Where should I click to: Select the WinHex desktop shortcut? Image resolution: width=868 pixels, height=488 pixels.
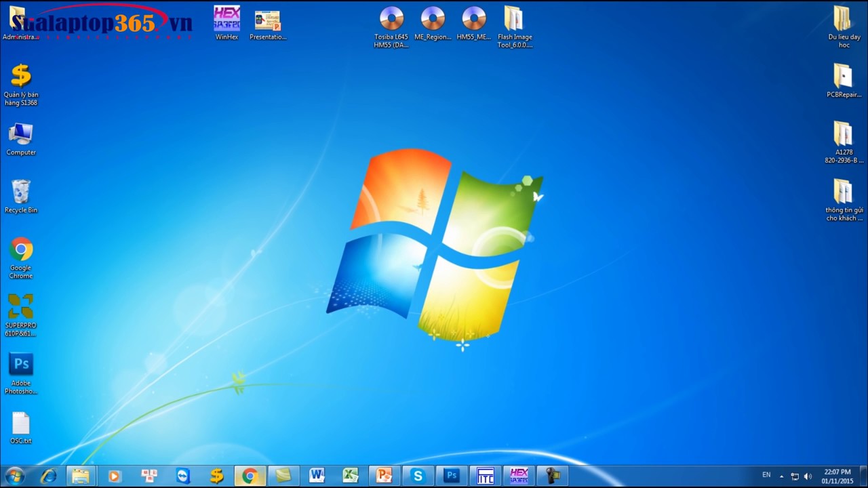click(x=226, y=23)
